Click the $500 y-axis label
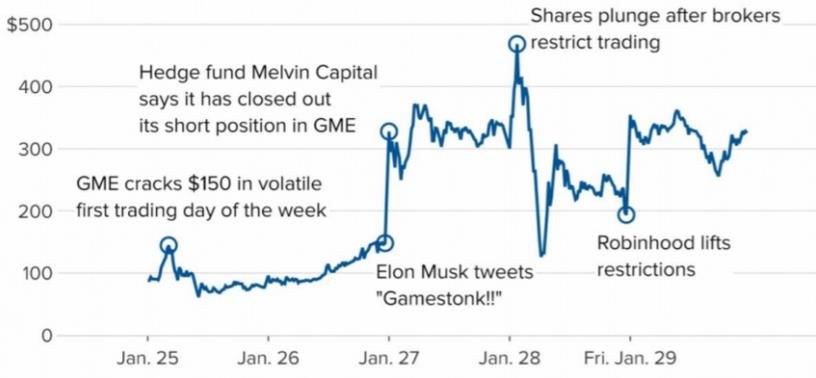This screenshot has width=816, height=378. coord(31,25)
